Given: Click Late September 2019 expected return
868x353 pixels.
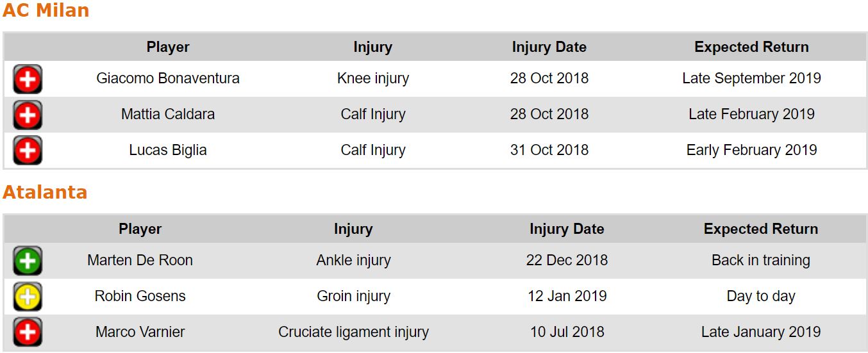Looking at the screenshot, I should 751,78.
